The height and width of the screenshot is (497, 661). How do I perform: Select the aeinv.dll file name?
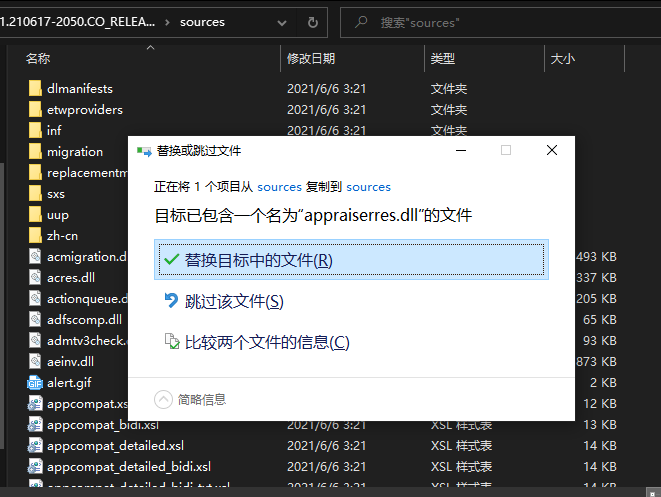[70, 362]
